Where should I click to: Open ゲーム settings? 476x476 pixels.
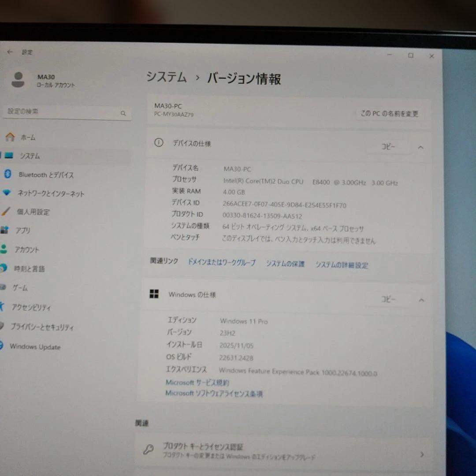click(20, 287)
